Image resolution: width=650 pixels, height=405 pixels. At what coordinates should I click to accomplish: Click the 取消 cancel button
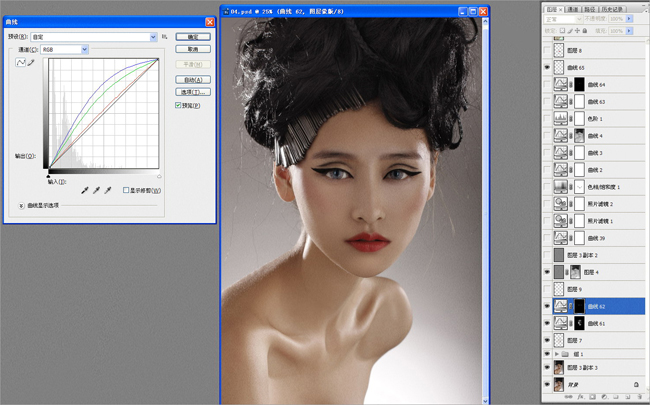(193, 49)
